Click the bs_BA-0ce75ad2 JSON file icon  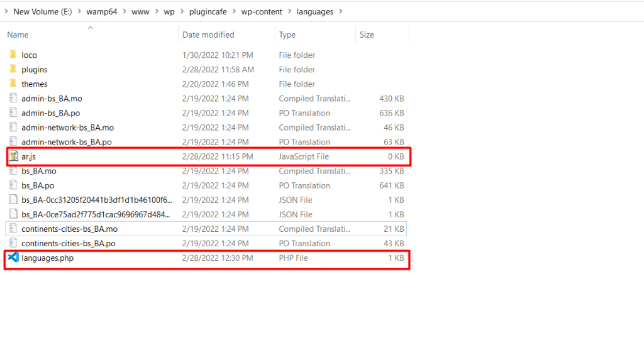coord(13,214)
